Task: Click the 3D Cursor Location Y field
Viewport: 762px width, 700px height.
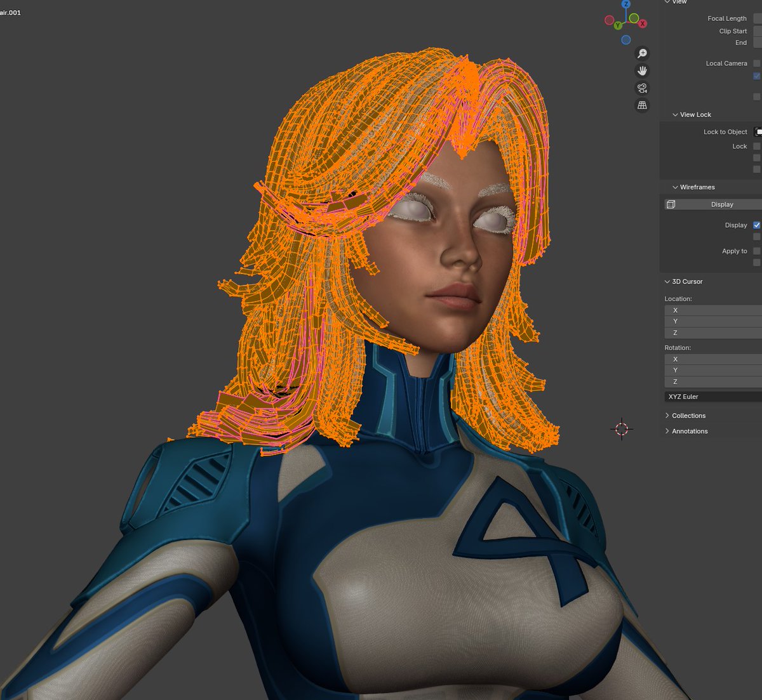Action: (713, 322)
